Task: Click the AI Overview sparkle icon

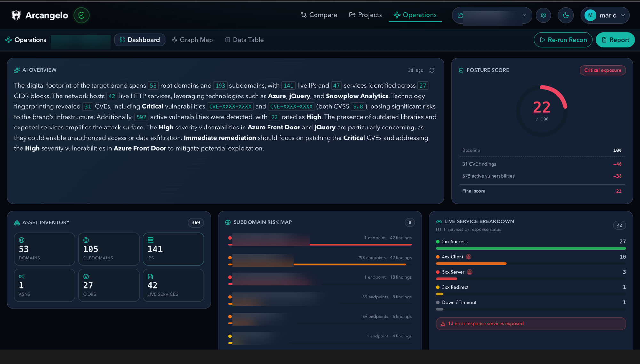Action: click(17, 70)
